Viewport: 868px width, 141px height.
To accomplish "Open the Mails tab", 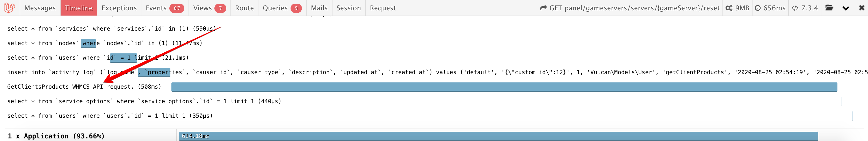I will tap(319, 8).
